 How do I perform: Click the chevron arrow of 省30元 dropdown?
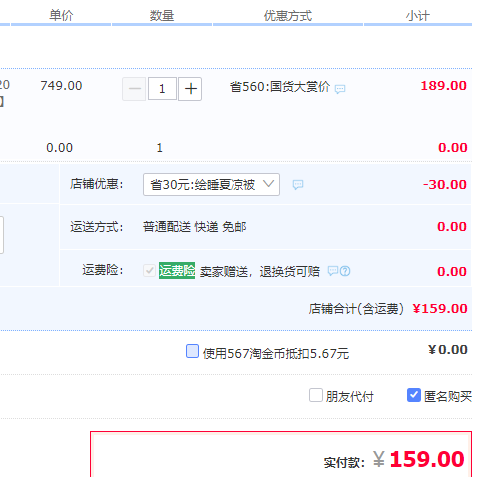click(x=268, y=184)
